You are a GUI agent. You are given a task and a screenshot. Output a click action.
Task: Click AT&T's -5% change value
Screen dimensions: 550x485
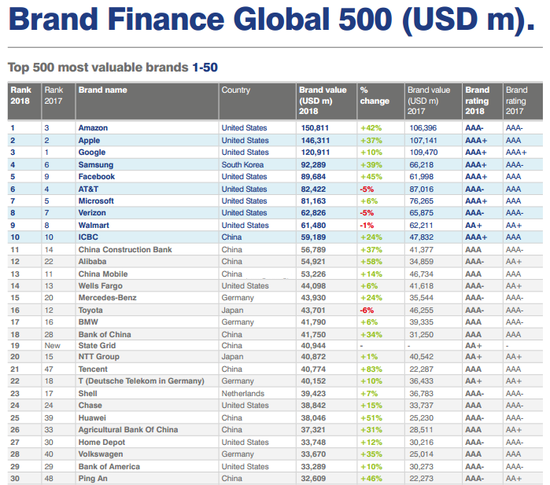pos(367,189)
